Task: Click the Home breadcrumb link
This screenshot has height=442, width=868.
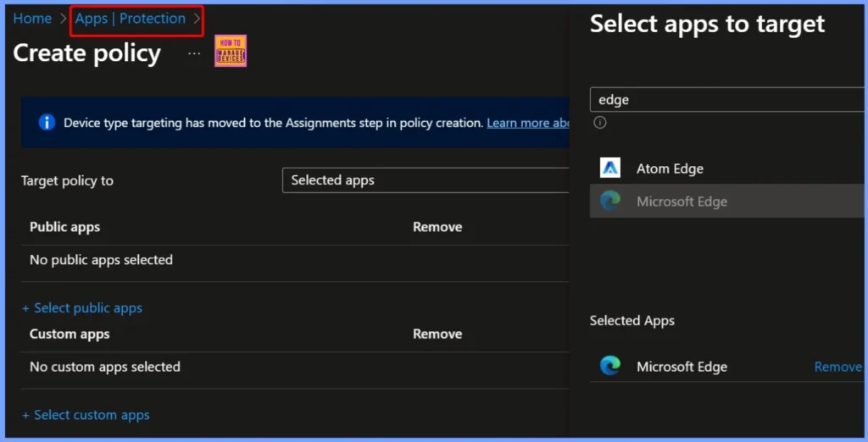Action: coord(32,19)
